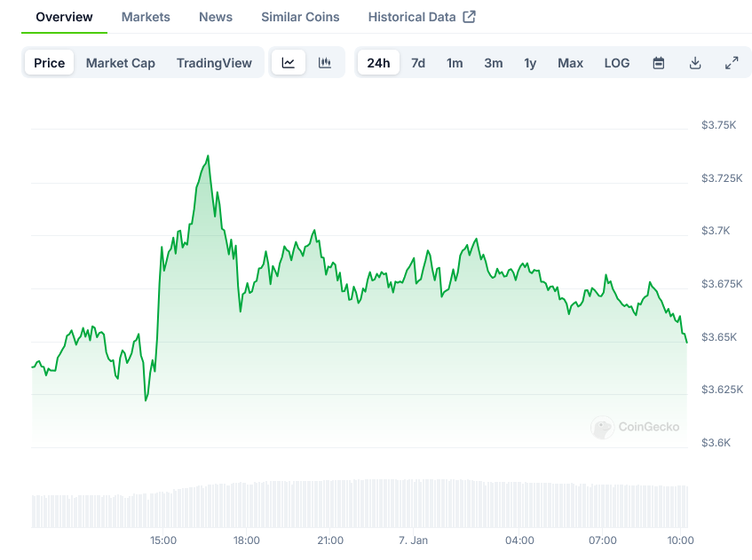
Task: Click the volume bars at 21:00
Action: click(x=330, y=504)
